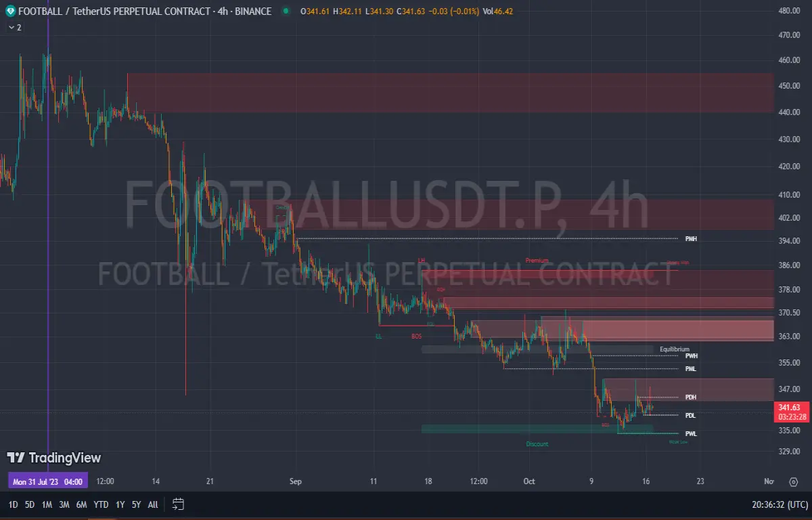This screenshot has width=812, height=520.
Task: Click the TradingView logo
Action: [54, 458]
